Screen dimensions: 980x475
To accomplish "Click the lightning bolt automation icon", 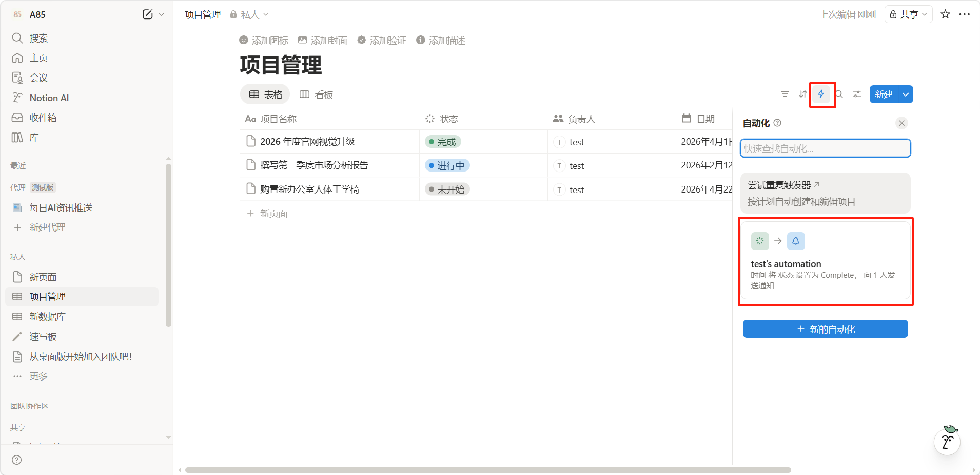I will click(821, 94).
